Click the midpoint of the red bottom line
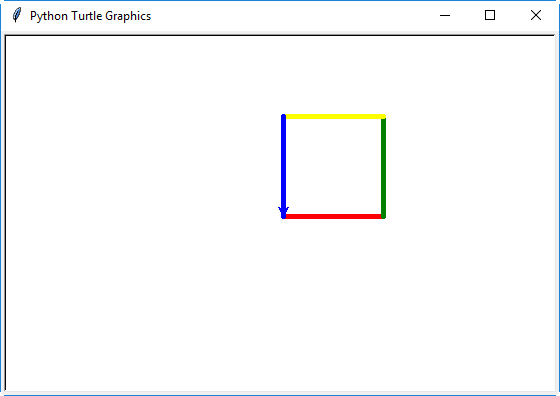The image size is (560, 396). click(x=333, y=216)
